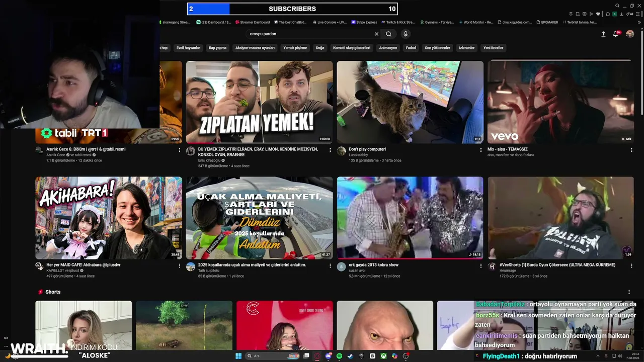Select the Yemek pişirme filter chip
The width and height of the screenshot is (644, 362).
tap(295, 48)
